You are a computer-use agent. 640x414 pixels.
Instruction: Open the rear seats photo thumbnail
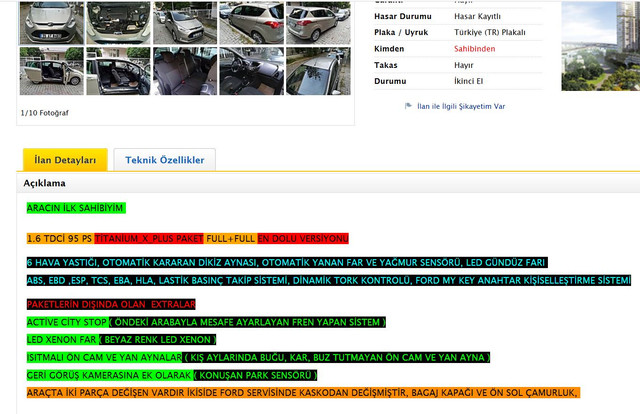coord(185,71)
